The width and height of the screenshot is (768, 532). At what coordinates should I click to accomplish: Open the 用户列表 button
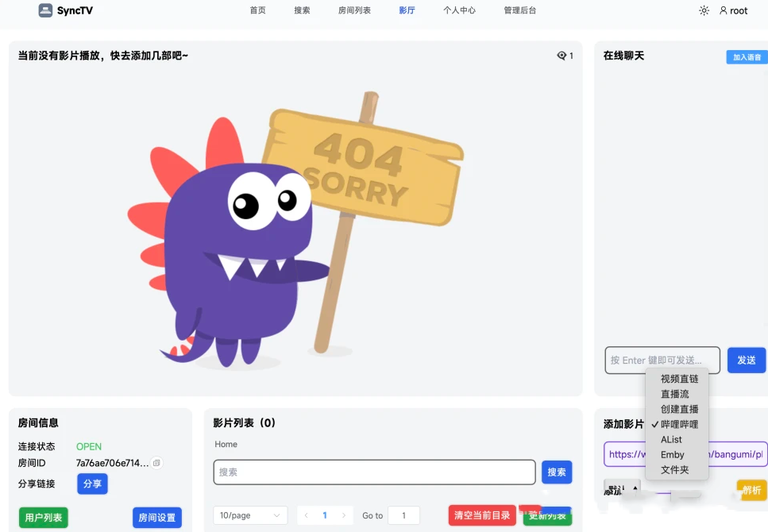coord(44,517)
